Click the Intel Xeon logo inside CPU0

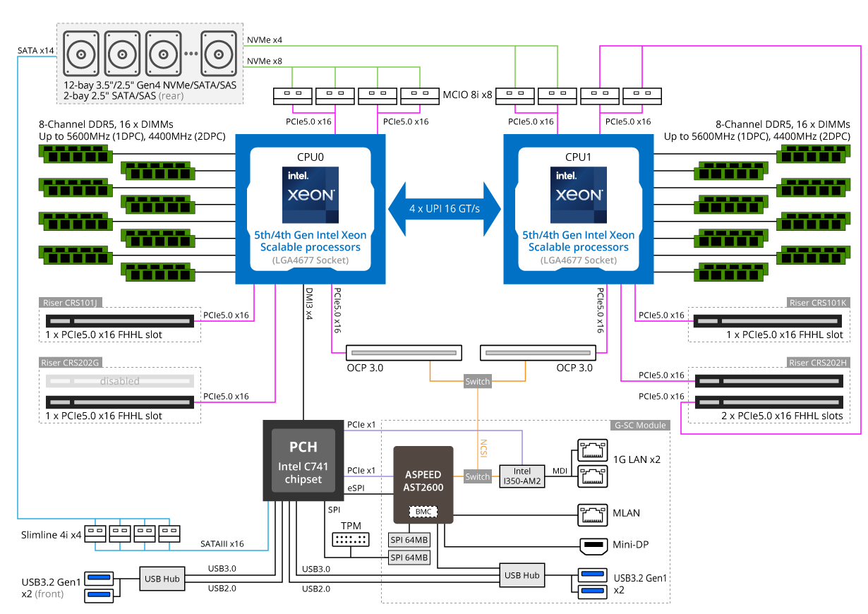click(311, 195)
